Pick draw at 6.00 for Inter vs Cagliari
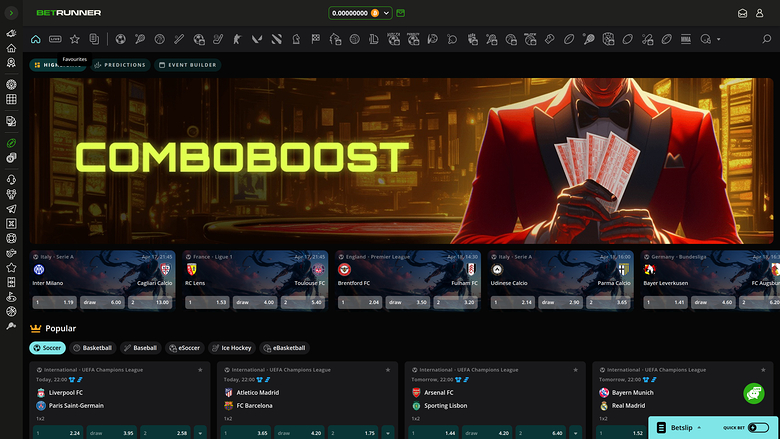 point(102,302)
